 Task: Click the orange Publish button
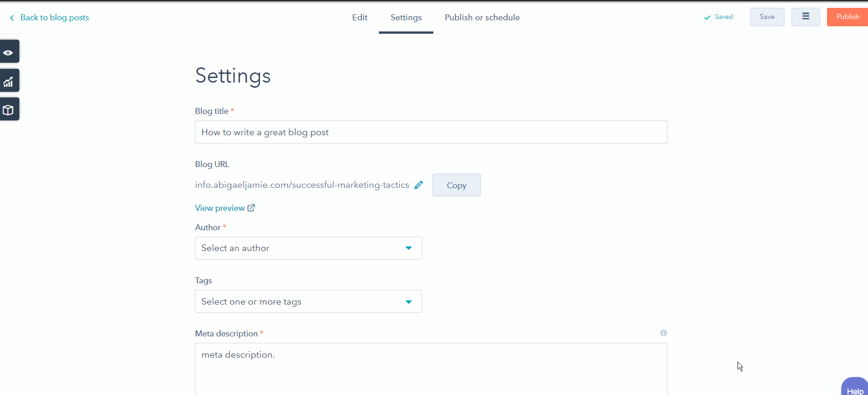(x=847, y=17)
